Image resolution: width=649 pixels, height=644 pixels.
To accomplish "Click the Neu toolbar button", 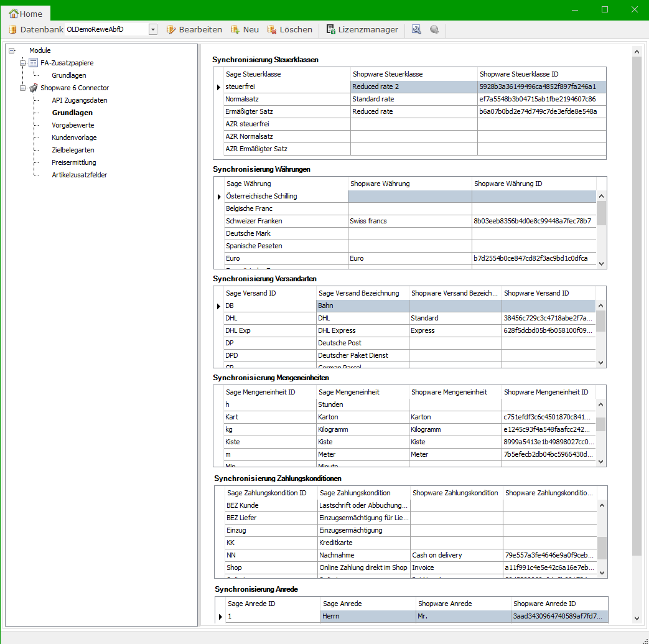I will click(x=245, y=29).
